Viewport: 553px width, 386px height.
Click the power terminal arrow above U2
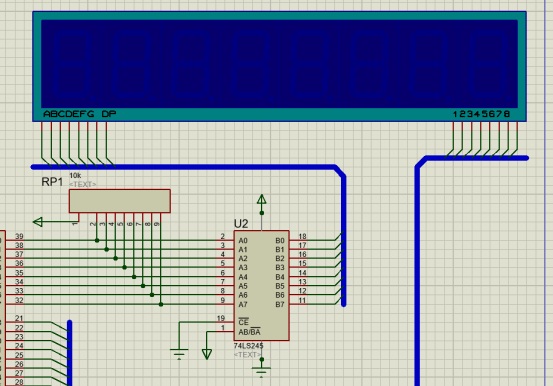(261, 199)
